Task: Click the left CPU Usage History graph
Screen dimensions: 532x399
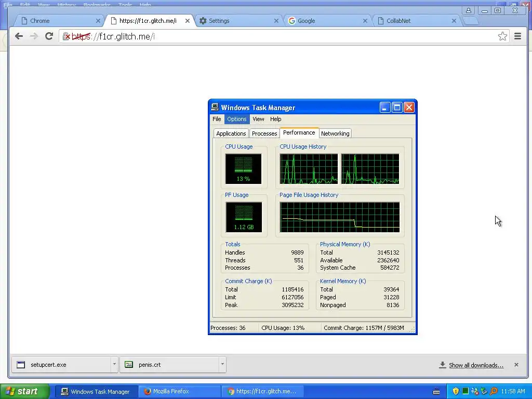Action: [309, 169]
